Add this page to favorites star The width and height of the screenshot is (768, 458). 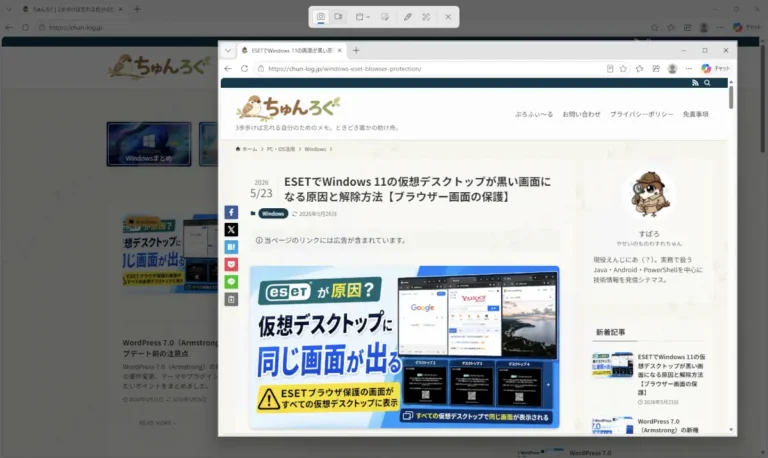[x=623, y=69]
